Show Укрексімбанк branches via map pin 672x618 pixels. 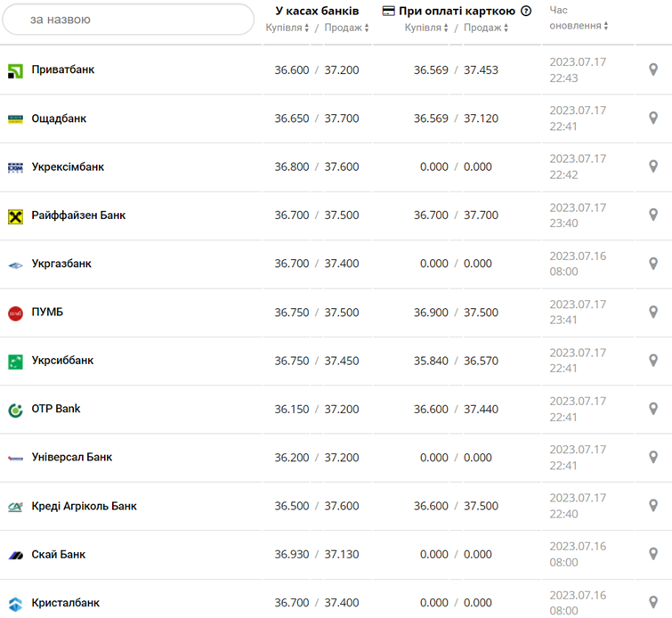pyautogui.click(x=652, y=167)
